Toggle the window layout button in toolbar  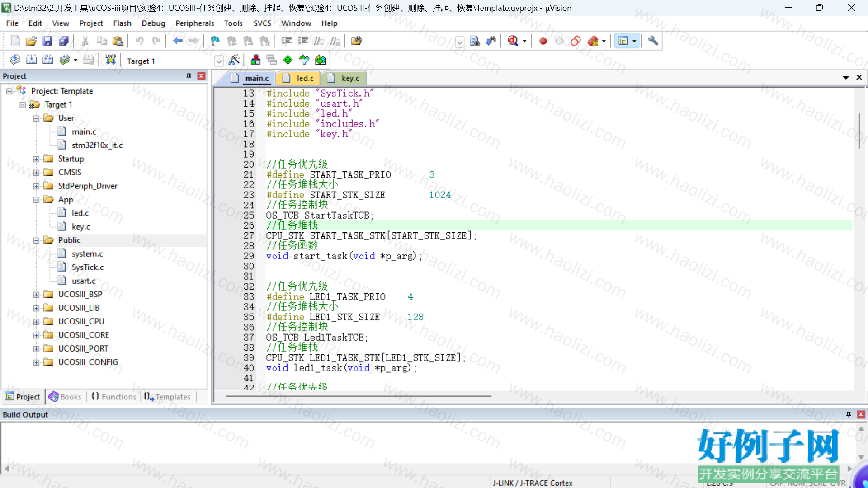coord(623,41)
